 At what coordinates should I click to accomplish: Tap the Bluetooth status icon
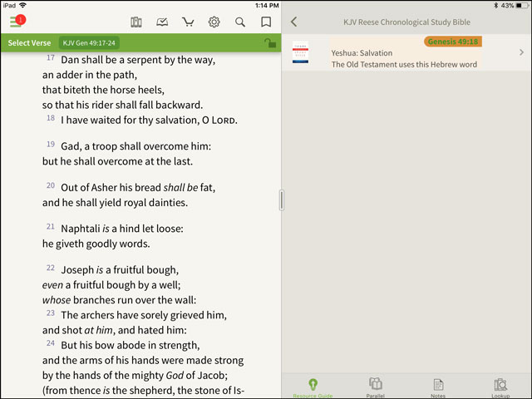[495, 6]
